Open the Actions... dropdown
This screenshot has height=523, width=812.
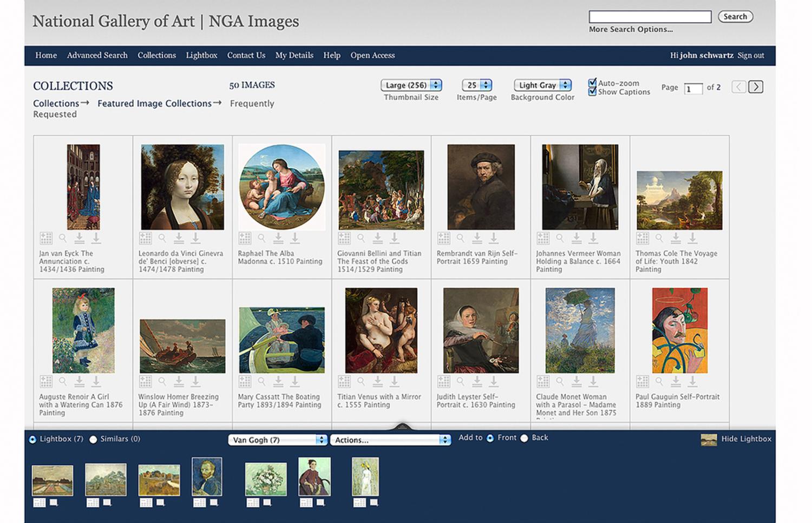point(390,440)
